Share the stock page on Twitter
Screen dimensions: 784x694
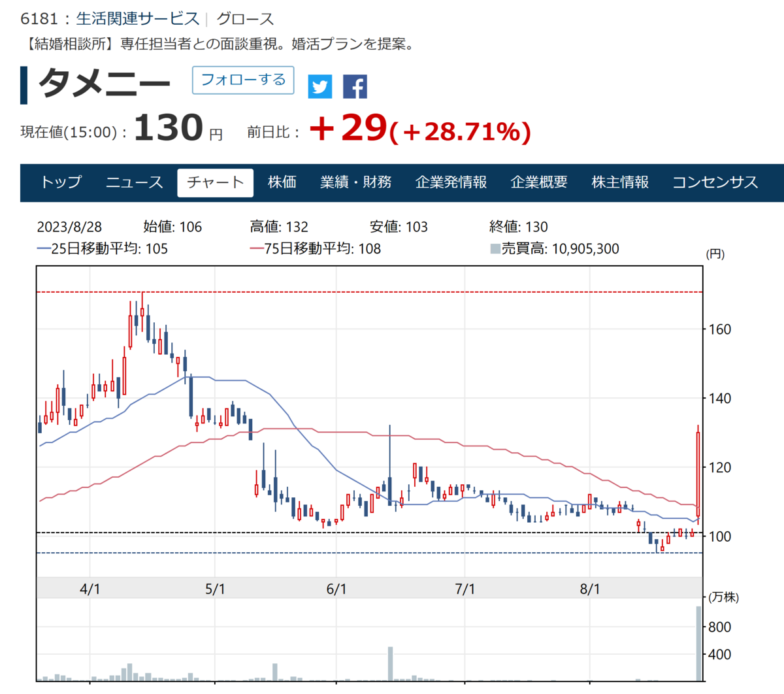(320, 86)
